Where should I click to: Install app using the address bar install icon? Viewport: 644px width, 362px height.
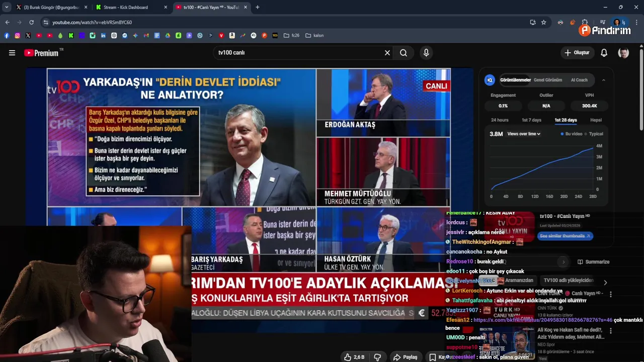tap(533, 22)
